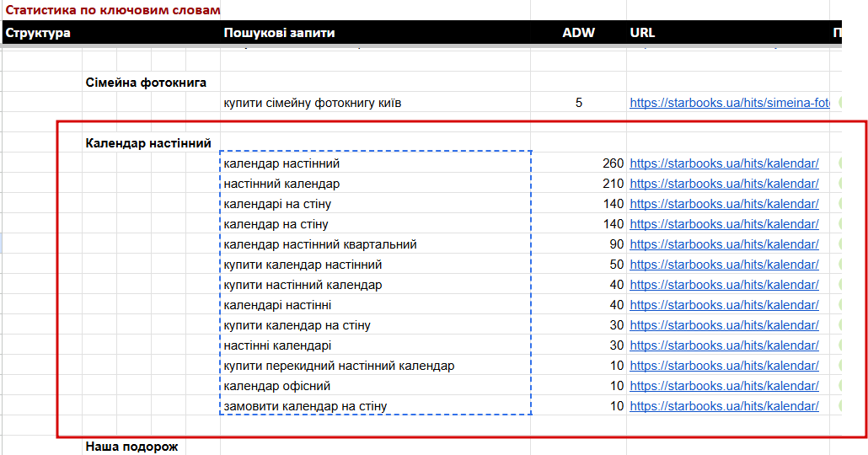Viewport: 868px width, 455px height.
Task: Select cell 'настінний календар'
Action: click(281, 184)
